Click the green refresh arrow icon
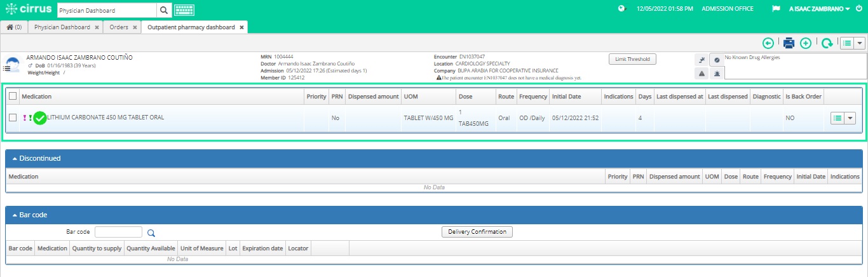The width and height of the screenshot is (868, 277). point(827,43)
